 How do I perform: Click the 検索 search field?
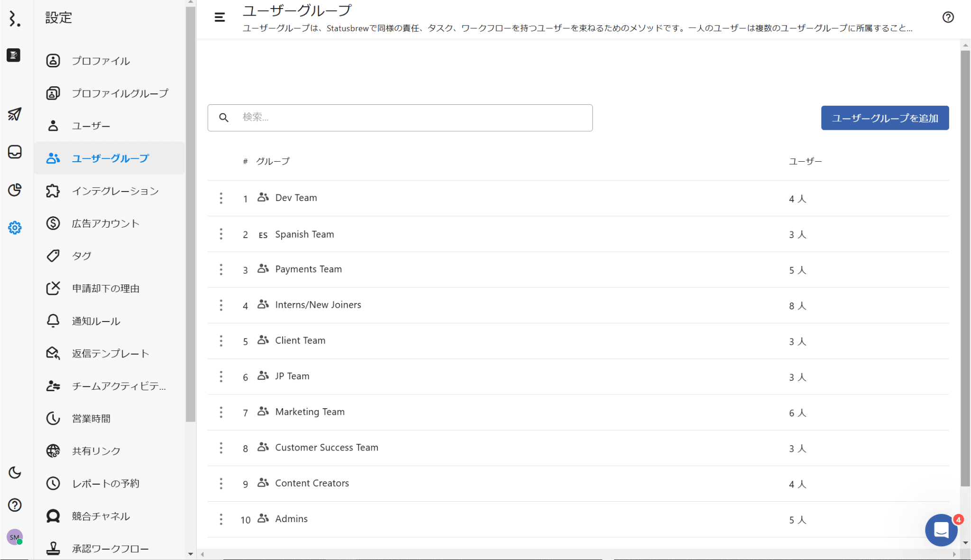click(x=408, y=118)
